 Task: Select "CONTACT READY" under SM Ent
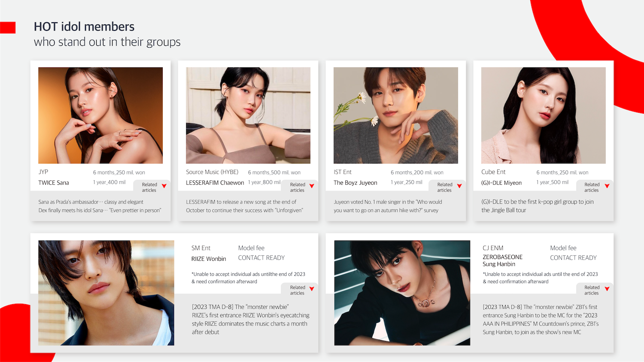(261, 258)
